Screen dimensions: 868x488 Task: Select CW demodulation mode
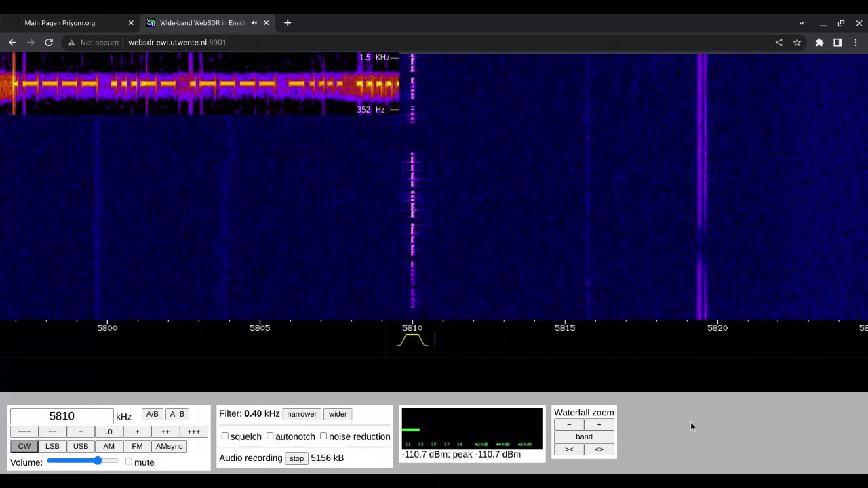(x=24, y=446)
